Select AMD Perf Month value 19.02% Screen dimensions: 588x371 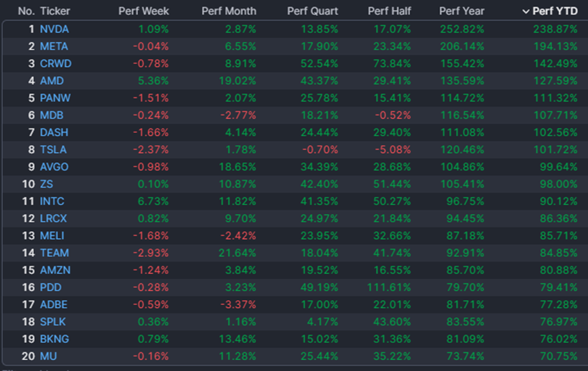[237, 81]
